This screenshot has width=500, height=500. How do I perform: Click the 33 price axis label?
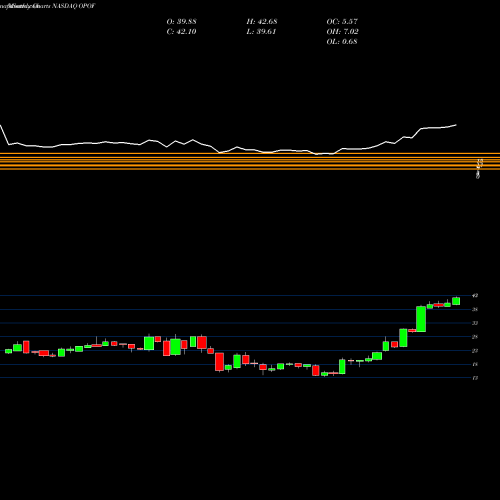pos(475,323)
